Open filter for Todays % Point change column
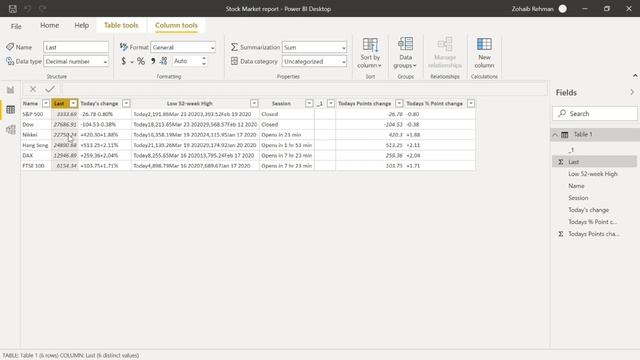This screenshot has height=360, width=640. [x=471, y=103]
